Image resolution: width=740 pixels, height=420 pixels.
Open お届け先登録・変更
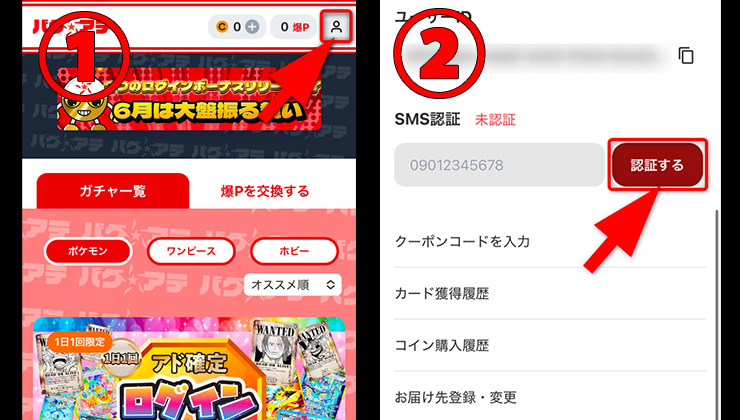[550, 397]
